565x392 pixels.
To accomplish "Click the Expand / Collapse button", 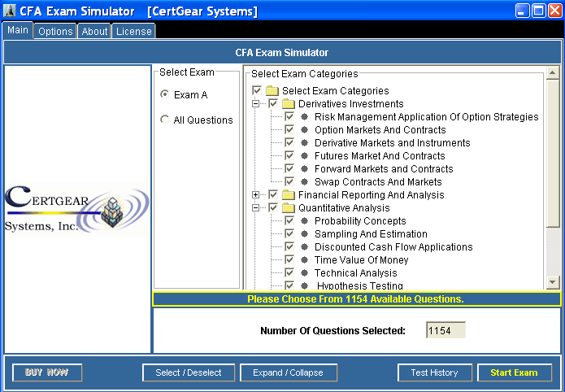I will click(289, 372).
